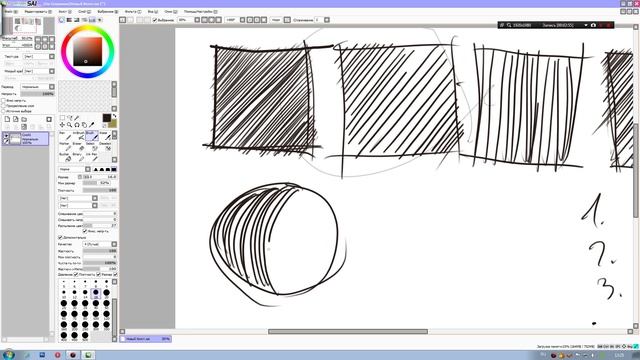640x360 pixels.
Task: Pick the eyedropper color picker tool
Action: point(91,124)
